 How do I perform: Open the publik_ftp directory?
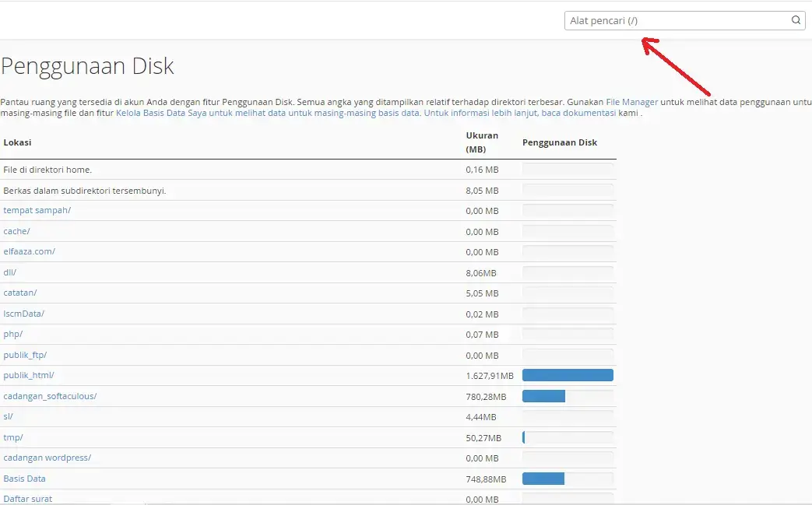click(26, 355)
